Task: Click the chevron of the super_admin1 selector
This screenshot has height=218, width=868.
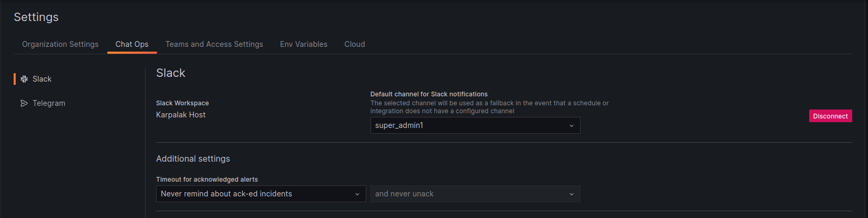Action: pos(572,126)
